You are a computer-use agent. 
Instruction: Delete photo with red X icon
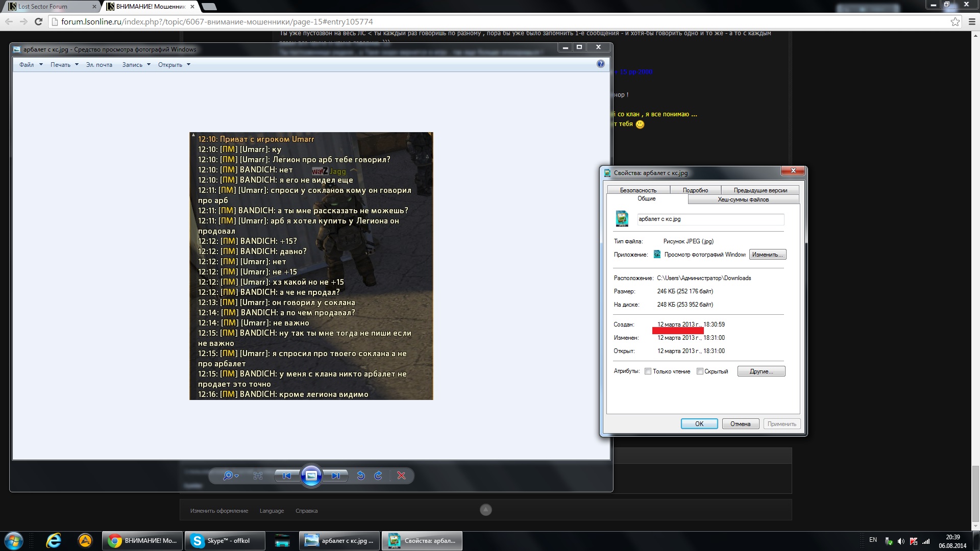point(401,475)
